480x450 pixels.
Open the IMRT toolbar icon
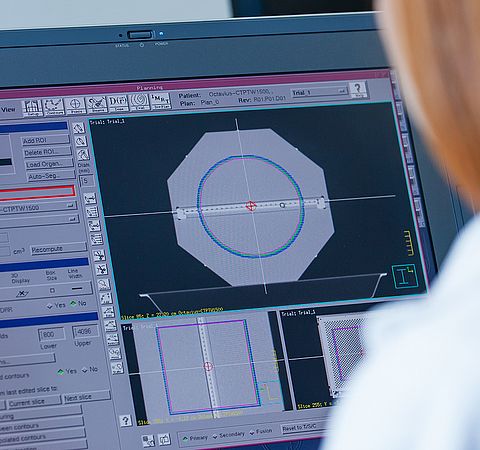click(161, 101)
